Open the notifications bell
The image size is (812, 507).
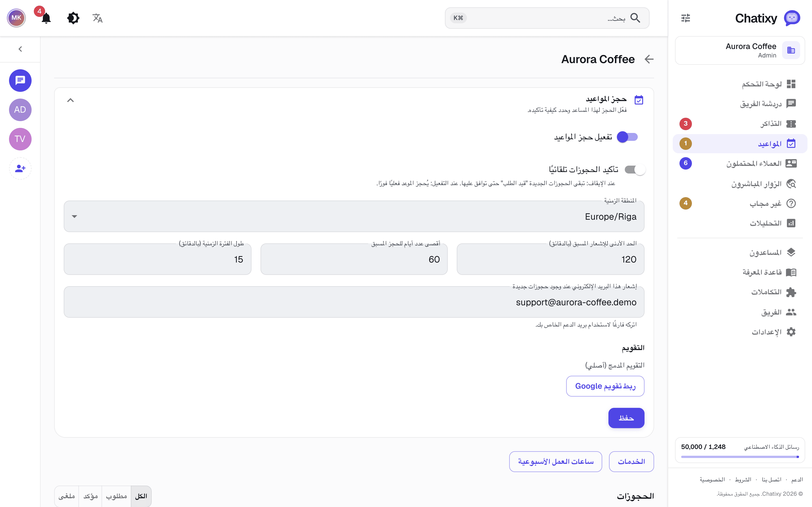coord(46,18)
